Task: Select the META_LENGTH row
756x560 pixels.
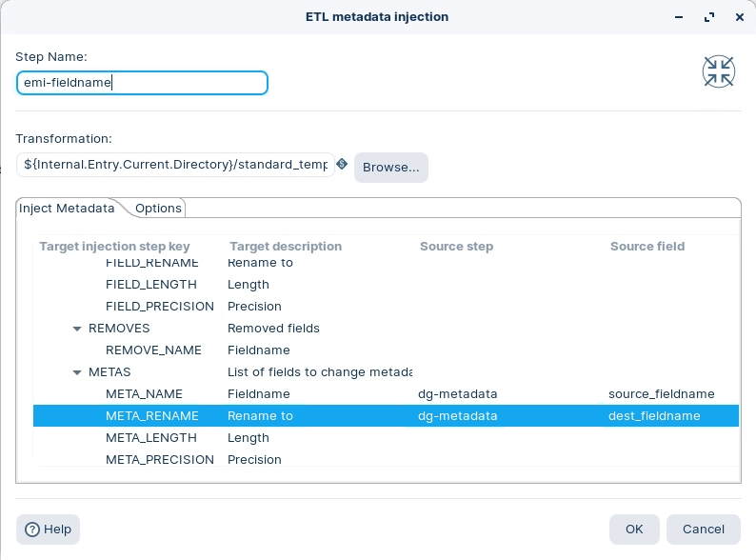Action: pyautogui.click(x=150, y=437)
